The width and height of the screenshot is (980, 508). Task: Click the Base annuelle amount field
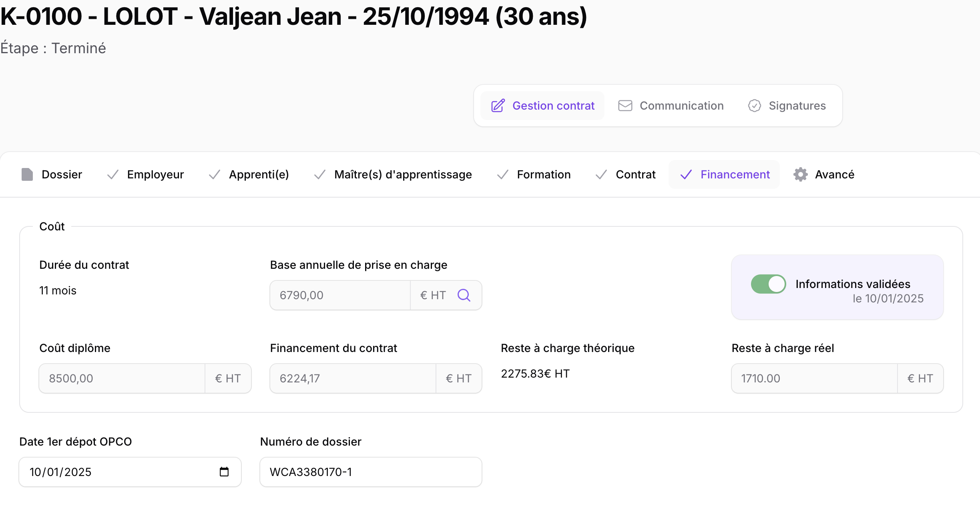pos(339,295)
